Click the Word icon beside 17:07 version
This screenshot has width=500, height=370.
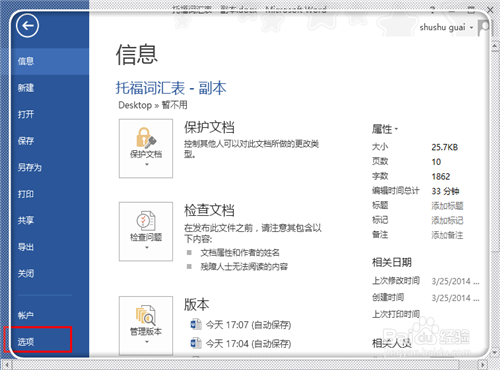pyautogui.click(x=196, y=324)
